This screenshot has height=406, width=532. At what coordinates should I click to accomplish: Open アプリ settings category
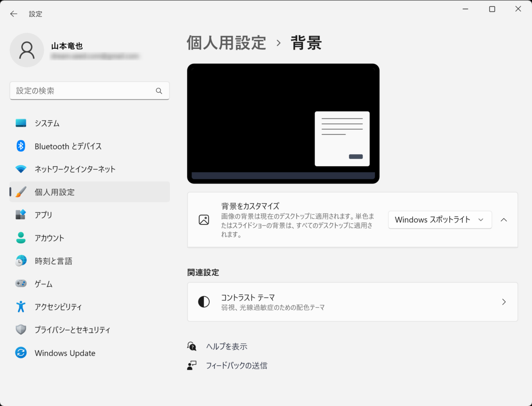coord(90,215)
